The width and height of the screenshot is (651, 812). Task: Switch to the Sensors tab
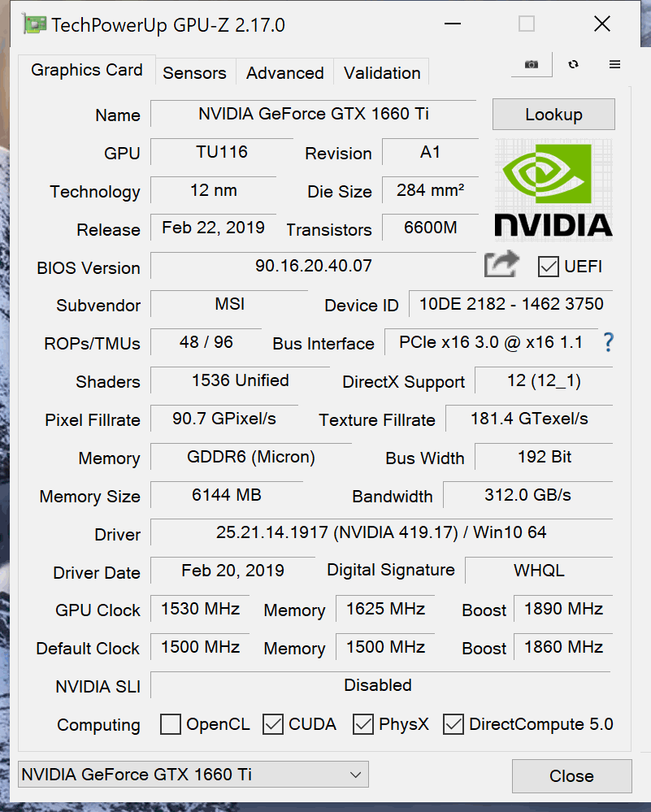coord(195,73)
